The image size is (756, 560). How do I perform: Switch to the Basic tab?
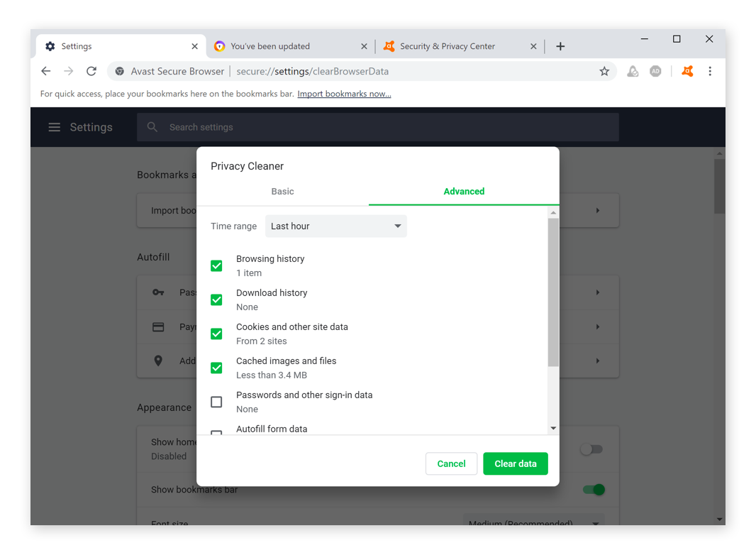point(282,192)
